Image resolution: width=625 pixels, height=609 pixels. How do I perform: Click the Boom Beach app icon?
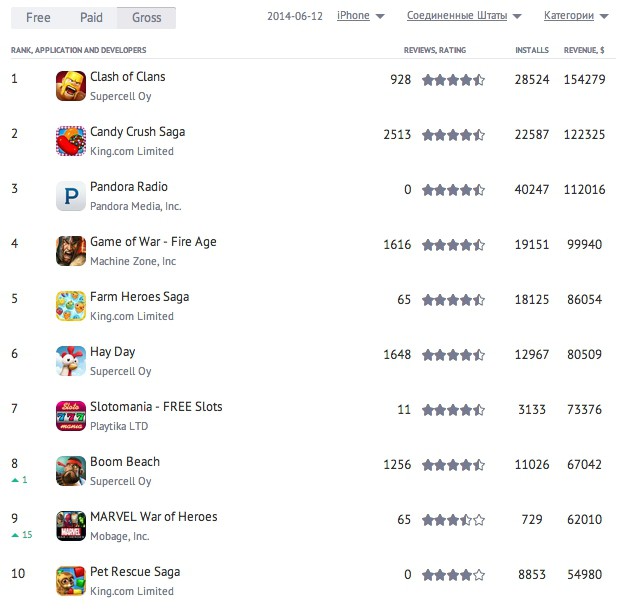pos(71,471)
